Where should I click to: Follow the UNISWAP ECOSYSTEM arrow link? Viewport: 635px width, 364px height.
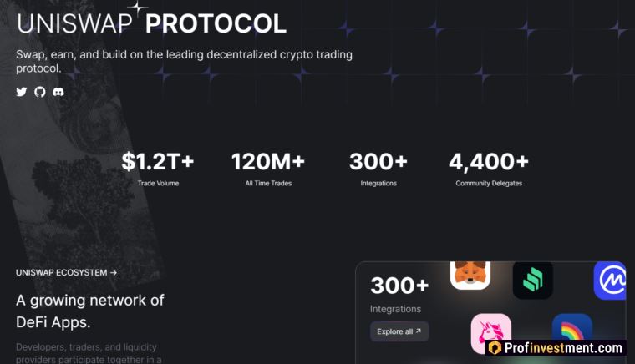pos(66,273)
